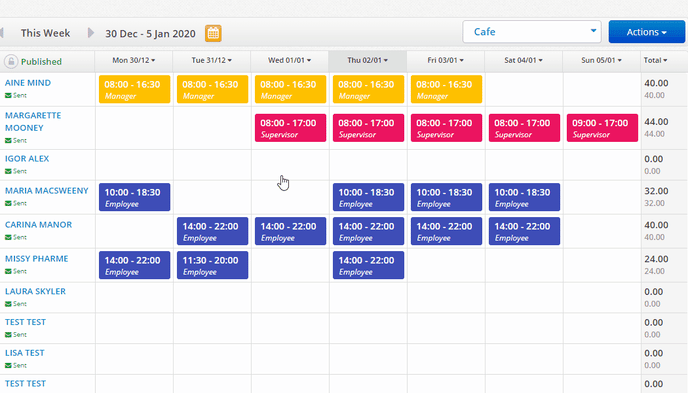Screen dimensions: 688x393
Task: Click Sent envelope icon under MARIA MACSWEENY
Action: click(8, 204)
